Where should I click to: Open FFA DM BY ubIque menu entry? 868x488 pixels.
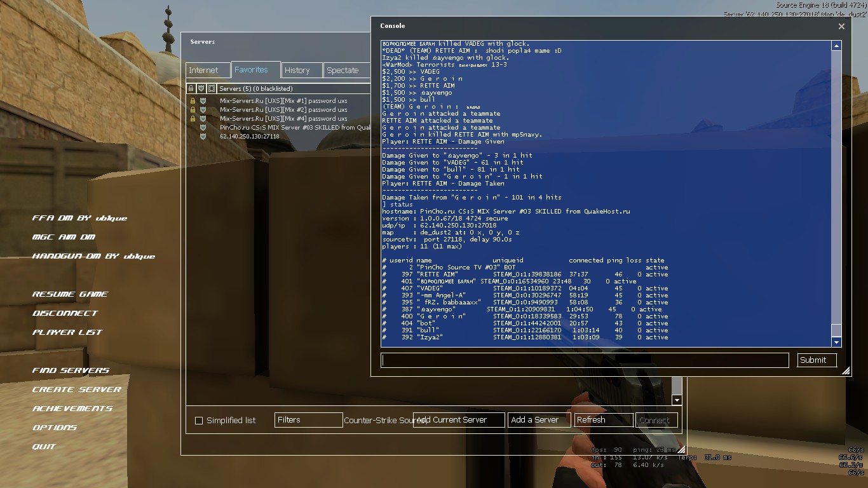point(79,218)
